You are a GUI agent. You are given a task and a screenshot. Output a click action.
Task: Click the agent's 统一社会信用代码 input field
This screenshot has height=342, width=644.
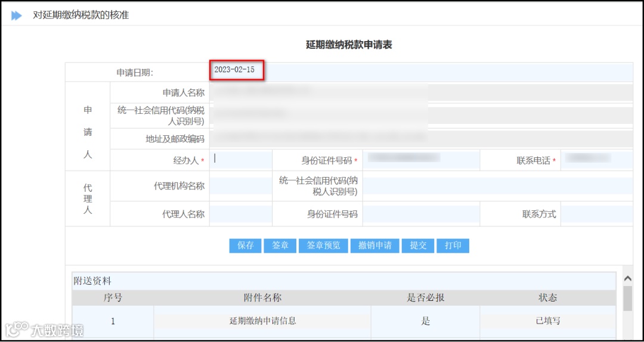[498, 186]
